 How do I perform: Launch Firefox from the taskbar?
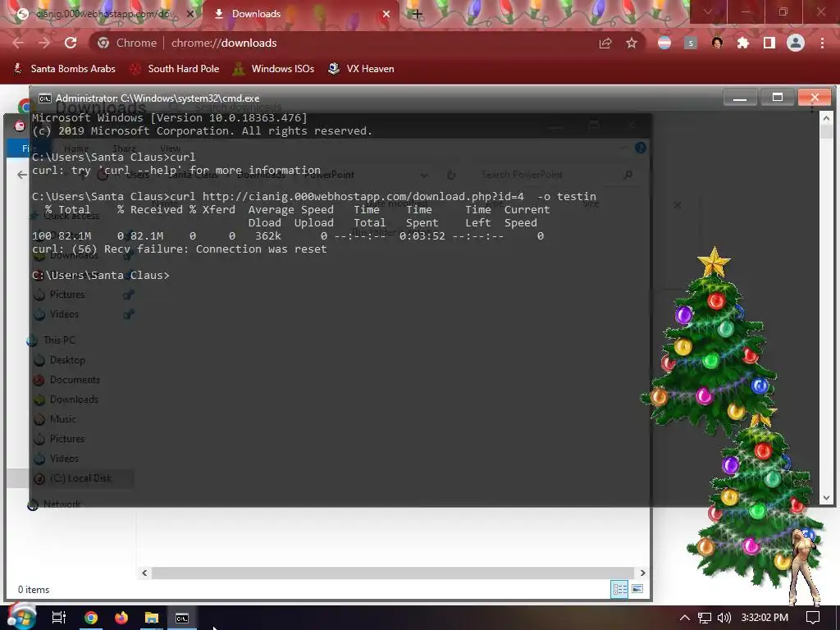(x=121, y=618)
